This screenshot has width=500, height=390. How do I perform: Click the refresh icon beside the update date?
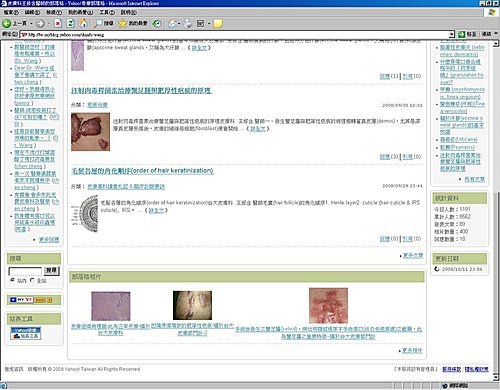tap(437, 269)
